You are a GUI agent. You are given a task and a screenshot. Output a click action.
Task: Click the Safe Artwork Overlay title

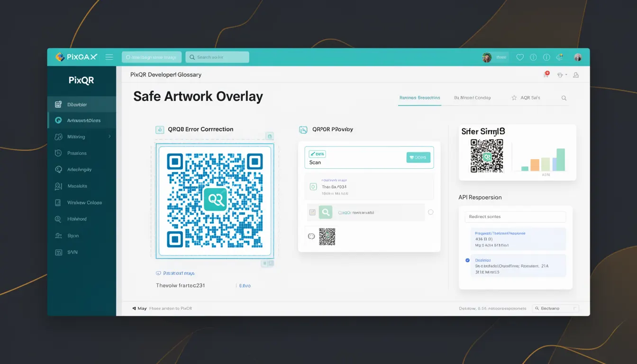[x=198, y=97]
